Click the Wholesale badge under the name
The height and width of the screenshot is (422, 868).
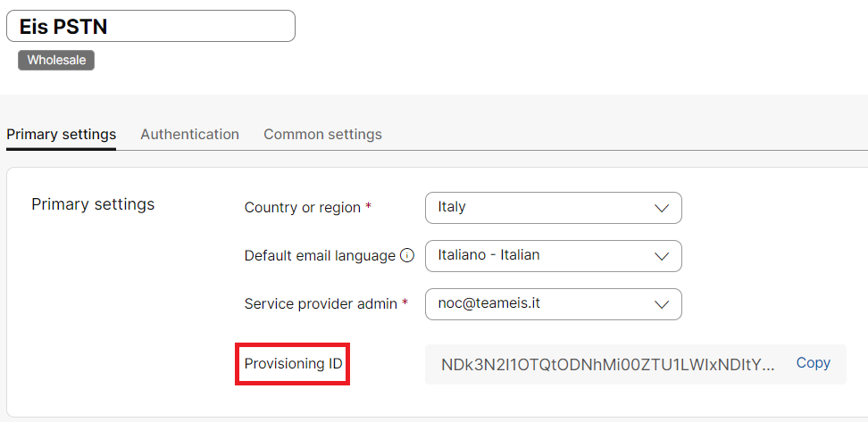click(56, 61)
